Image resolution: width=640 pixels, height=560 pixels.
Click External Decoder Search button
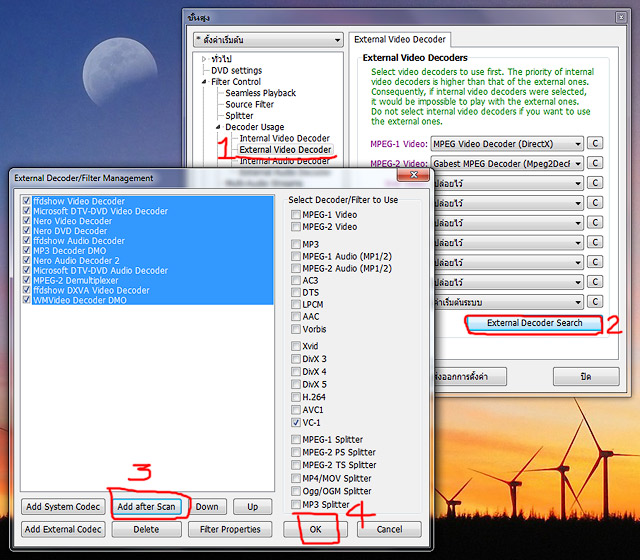pos(534,323)
